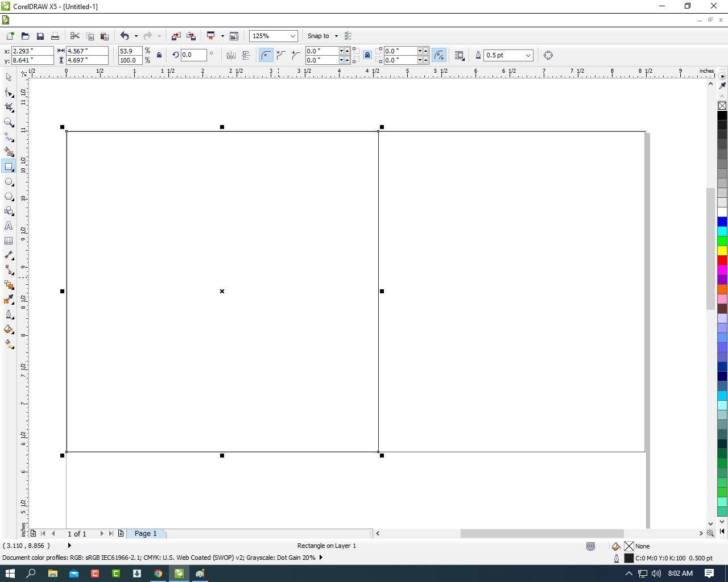Open the zoom level 125% dropdown
The width and height of the screenshot is (728, 582).
click(x=292, y=36)
